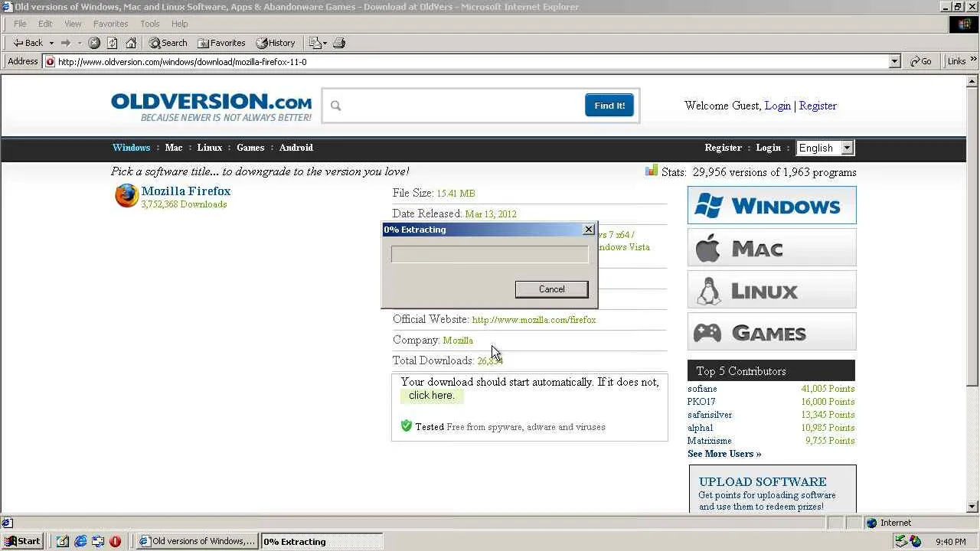
Task: Click the green Tested shield icon
Action: (x=407, y=425)
